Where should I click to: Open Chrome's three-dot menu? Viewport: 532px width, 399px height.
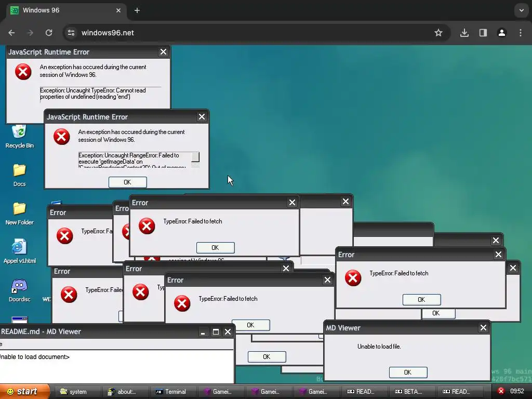pos(521,33)
